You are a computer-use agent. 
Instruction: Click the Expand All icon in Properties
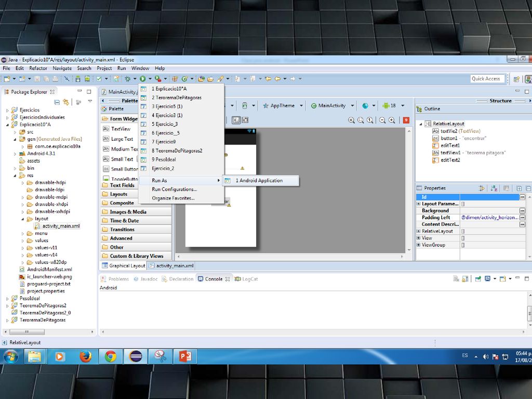point(519,188)
